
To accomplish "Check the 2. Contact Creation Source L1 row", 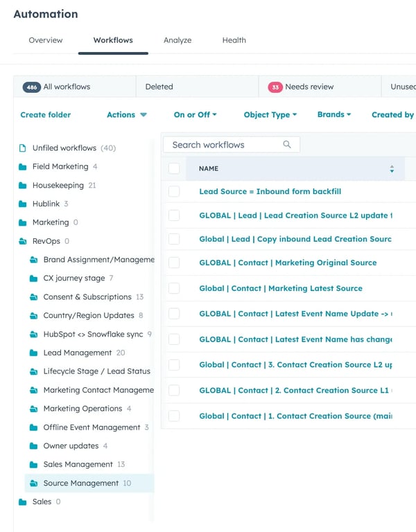I will click(174, 391).
